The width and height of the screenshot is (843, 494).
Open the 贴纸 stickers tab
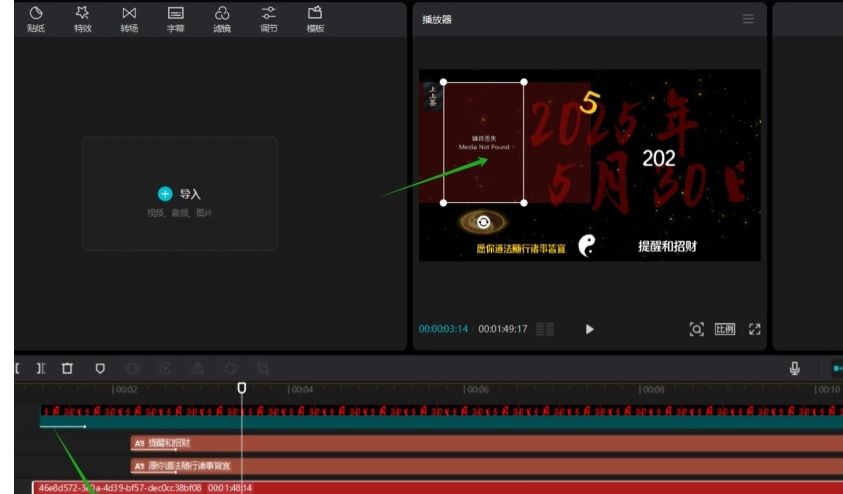35,19
